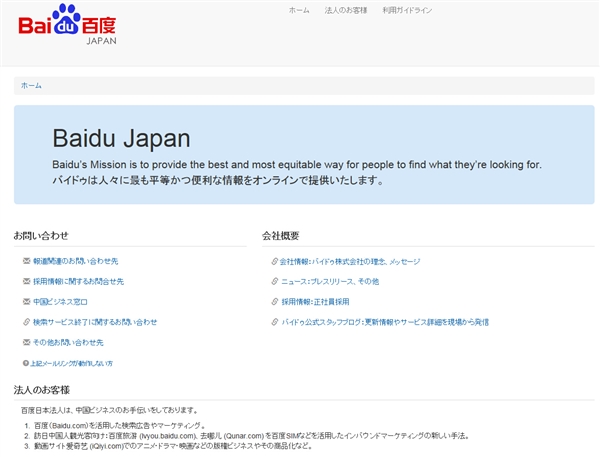Open 法人のお客様 in the top navigation

(x=346, y=10)
